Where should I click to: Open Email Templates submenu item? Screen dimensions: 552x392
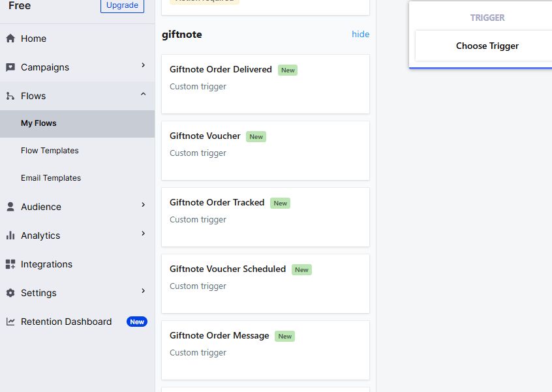[77, 178]
